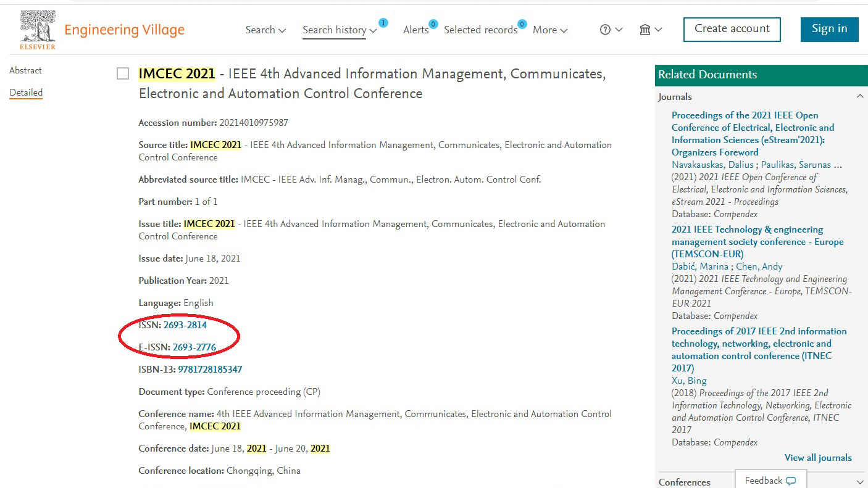Click the Abbreviated source title text
This screenshot has height=488, width=868.
tap(391, 180)
